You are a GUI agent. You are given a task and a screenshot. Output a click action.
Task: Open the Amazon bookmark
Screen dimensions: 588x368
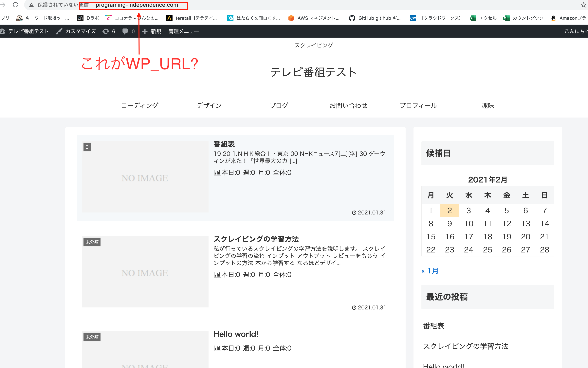[569, 18]
